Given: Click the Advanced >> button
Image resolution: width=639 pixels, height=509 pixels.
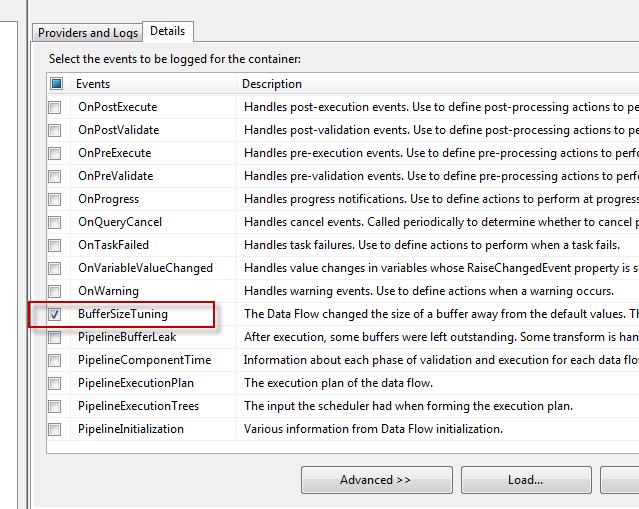Looking at the screenshot, I should (377, 480).
